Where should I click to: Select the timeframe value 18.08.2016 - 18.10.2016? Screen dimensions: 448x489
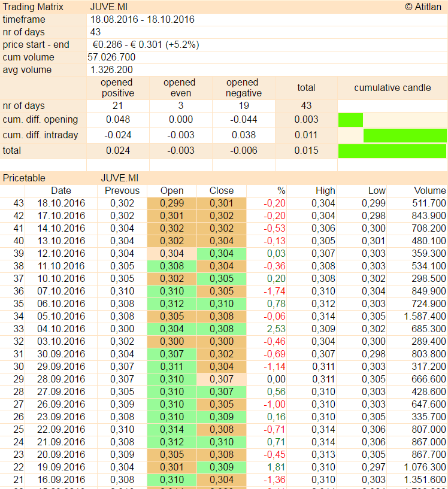pos(143,19)
